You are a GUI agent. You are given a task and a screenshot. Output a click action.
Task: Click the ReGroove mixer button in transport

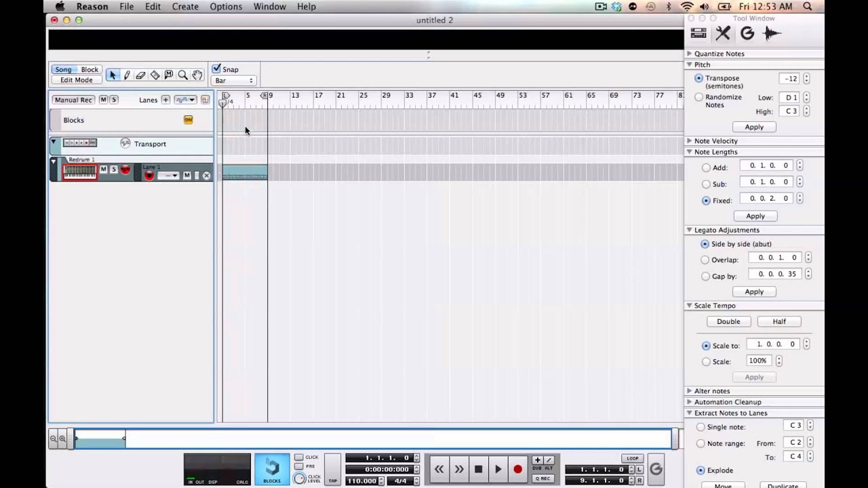(656, 469)
